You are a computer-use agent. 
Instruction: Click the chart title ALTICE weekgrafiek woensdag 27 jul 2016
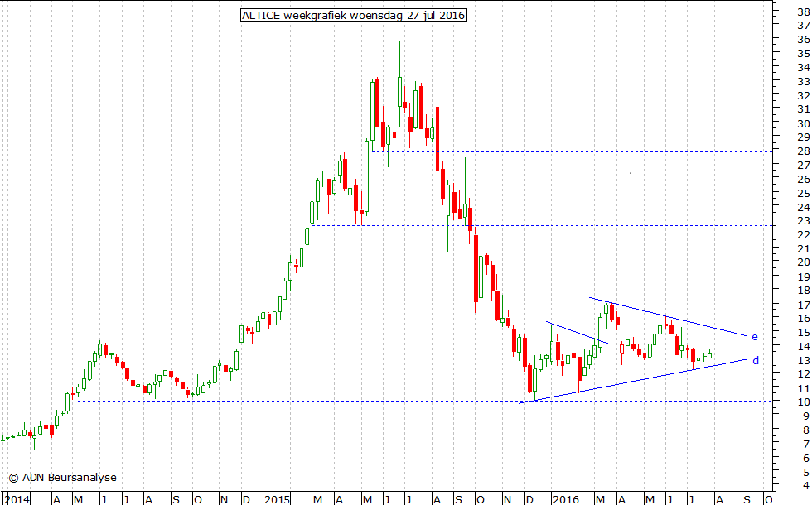pyautogui.click(x=354, y=15)
